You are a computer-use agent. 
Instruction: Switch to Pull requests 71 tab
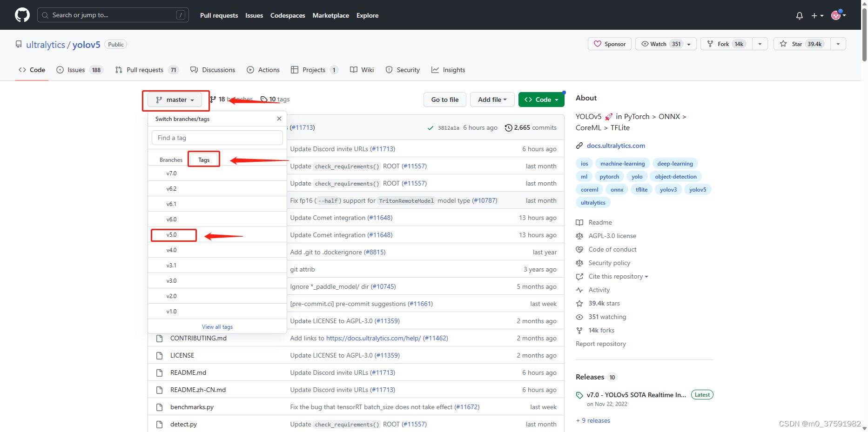[147, 70]
